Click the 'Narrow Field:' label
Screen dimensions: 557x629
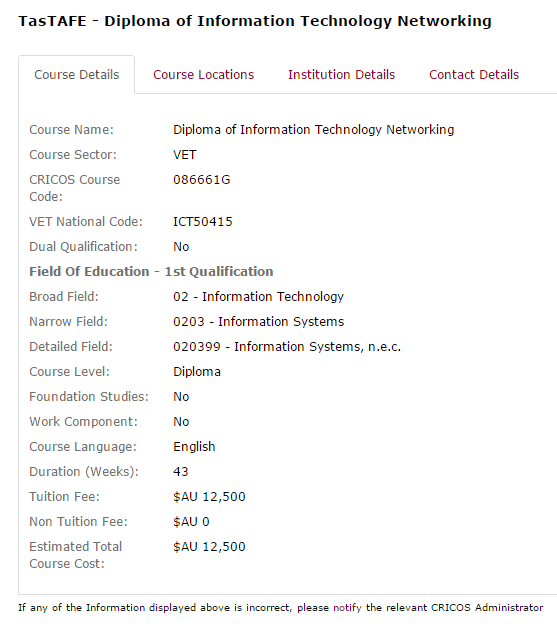tap(69, 322)
